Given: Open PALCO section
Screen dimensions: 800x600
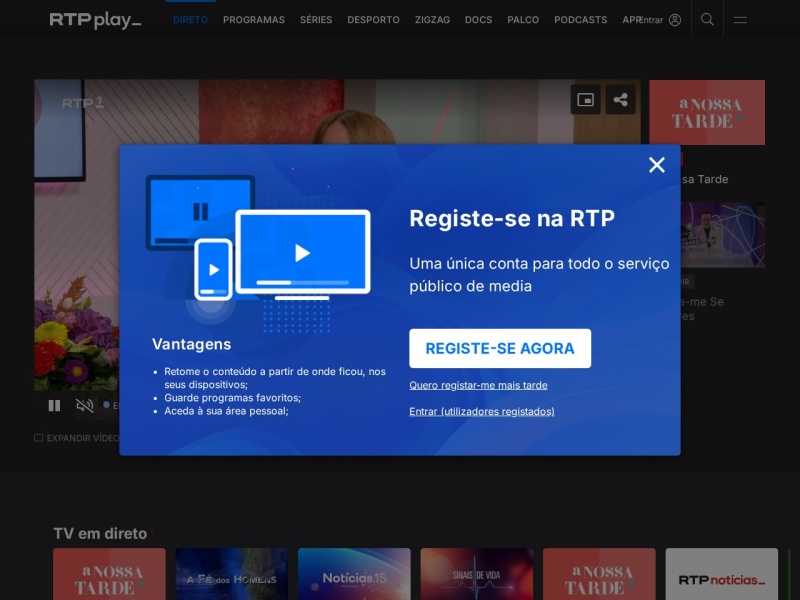Looking at the screenshot, I should click(523, 20).
